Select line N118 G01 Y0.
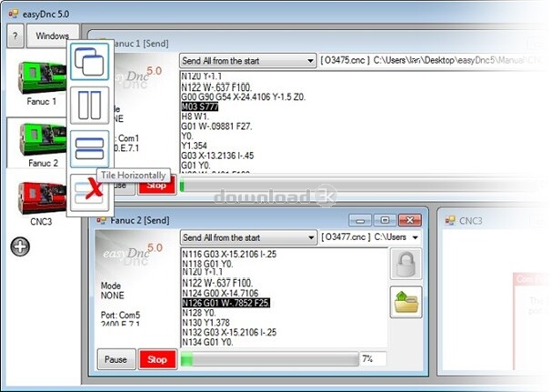Viewport: 552px width, 392px height. pyautogui.click(x=207, y=264)
